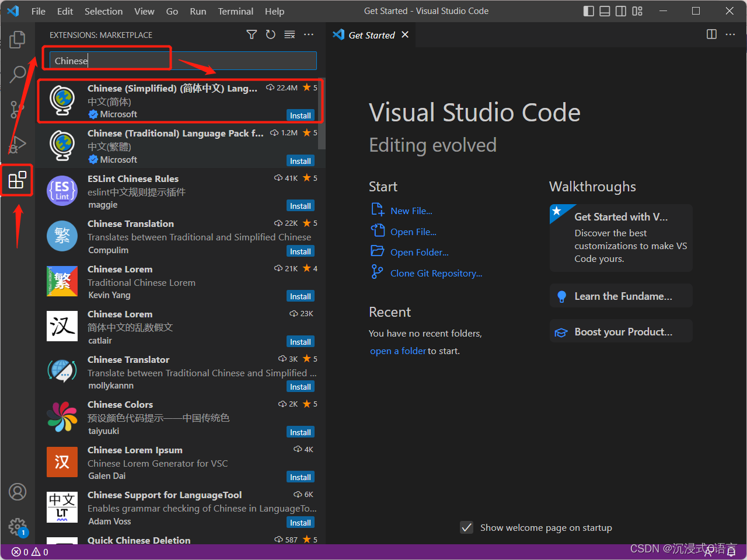The width and height of the screenshot is (747, 560).
Task: Open the Selection menu
Action: click(x=103, y=11)
